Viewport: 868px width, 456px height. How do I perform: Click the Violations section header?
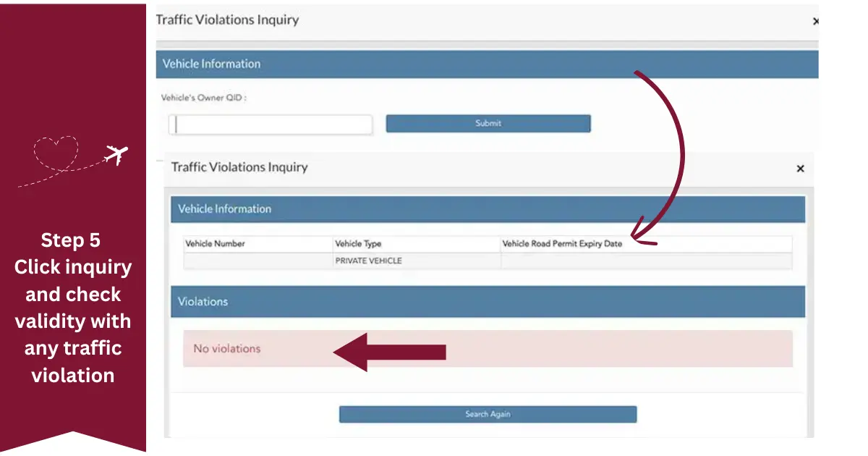pyautogui.click(x=488, y=302)
